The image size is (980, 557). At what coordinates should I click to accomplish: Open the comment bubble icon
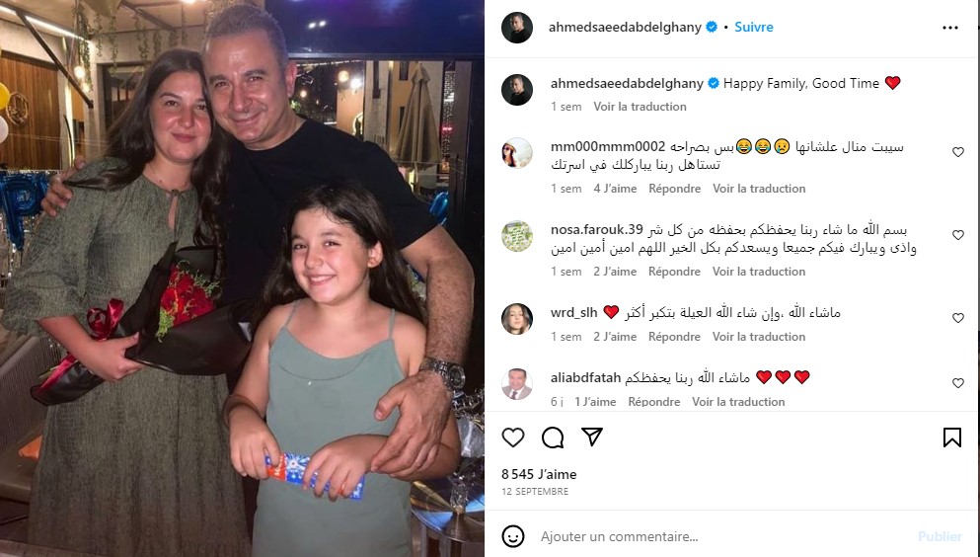point(553,437)
